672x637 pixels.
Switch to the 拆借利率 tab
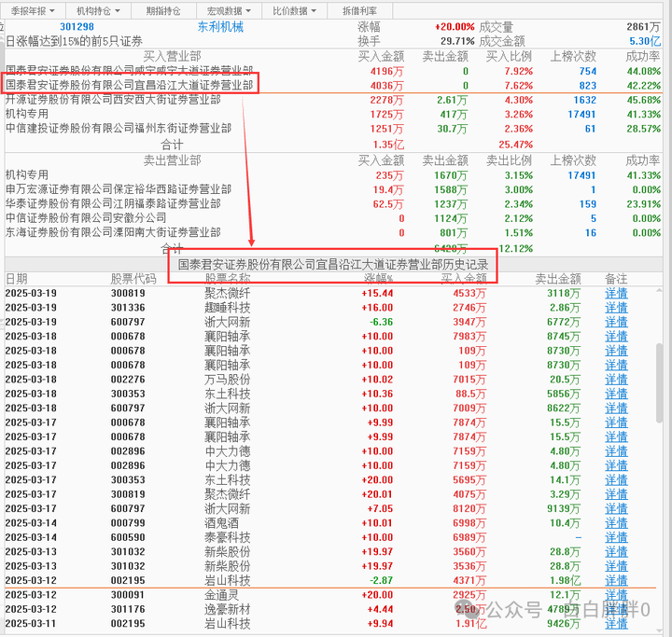359,10
